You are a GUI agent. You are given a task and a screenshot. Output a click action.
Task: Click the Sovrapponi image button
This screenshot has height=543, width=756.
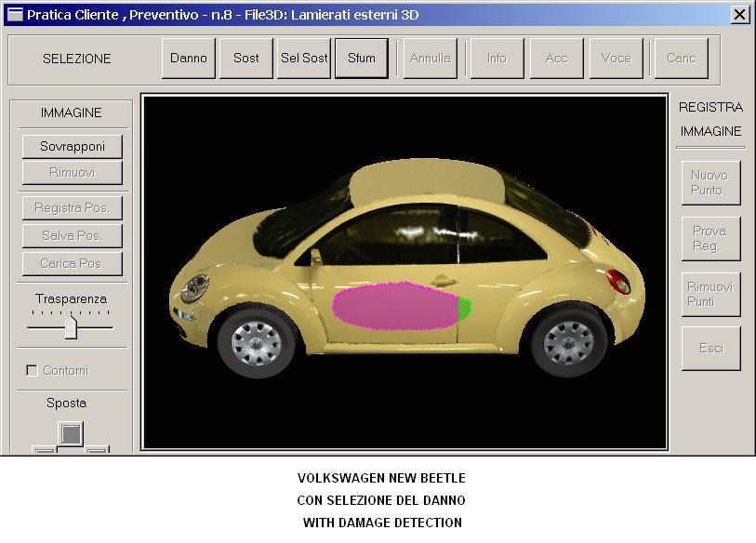coord(73,147)
